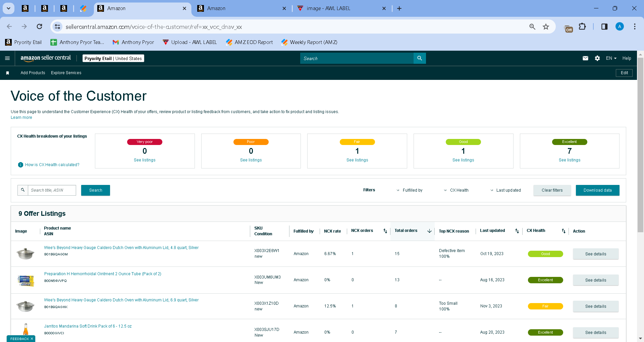This screenshot has width=644, height=342.
Task: Click the extension icon labeled Off
Action: coord(569,28)
